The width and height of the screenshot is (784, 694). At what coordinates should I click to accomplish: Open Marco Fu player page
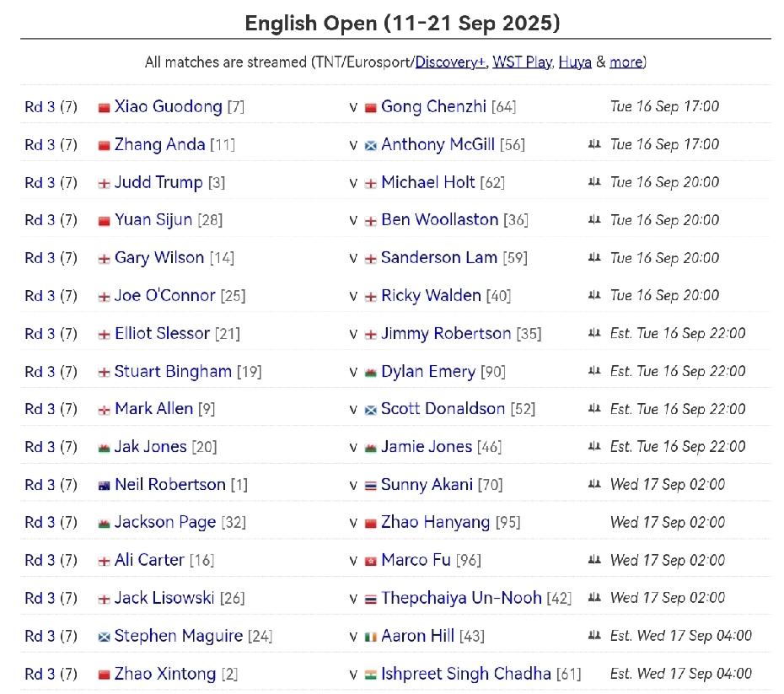coord(416,560)
